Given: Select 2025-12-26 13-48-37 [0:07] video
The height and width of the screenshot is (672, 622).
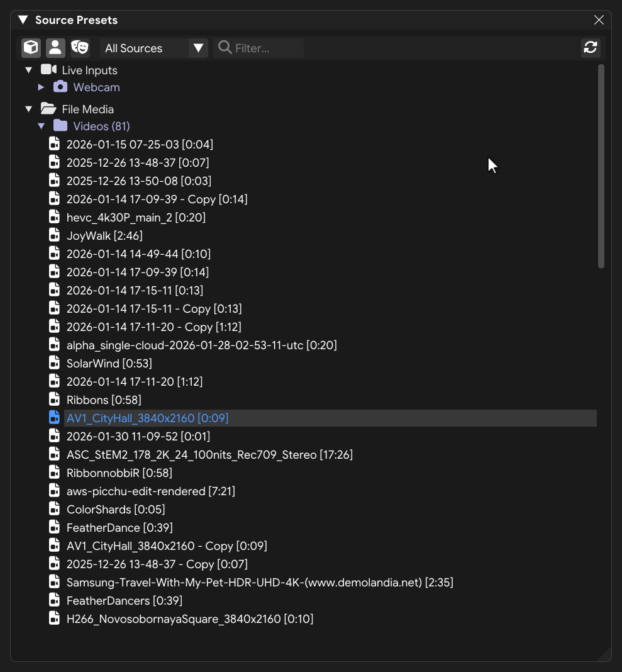Looking at the screenshot, I should pyautogui.click(x=138, y=163).
